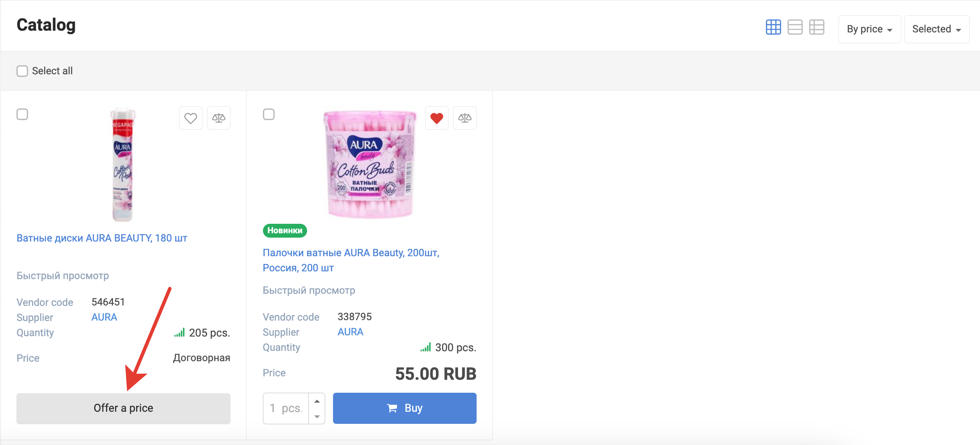Click the cart icon on Buy button
This screenshot has width=980, height=445.
[392, 408]
